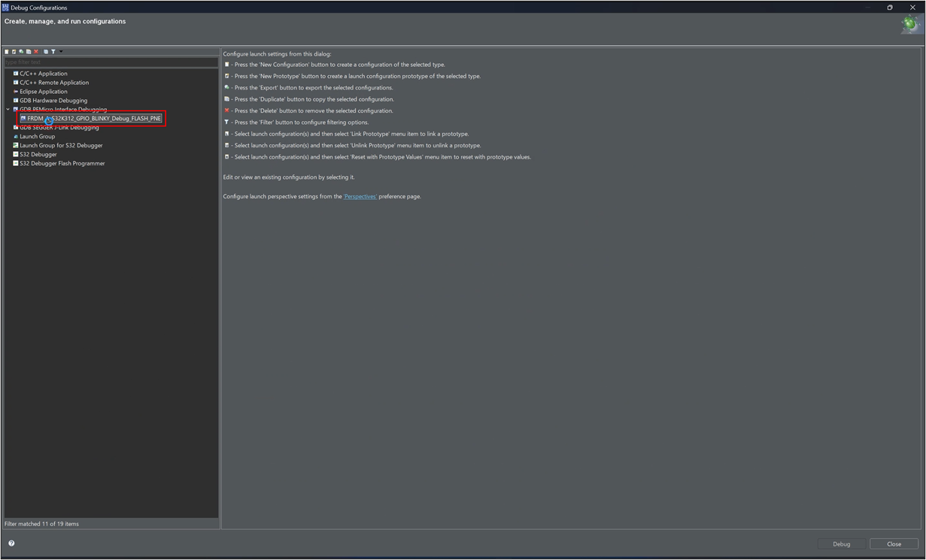Click the Close button at bottom

tap(894, 544)
